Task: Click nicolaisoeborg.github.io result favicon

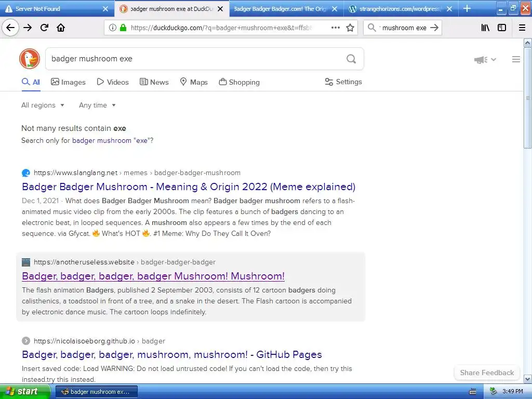Action: [x=26, y=341]
